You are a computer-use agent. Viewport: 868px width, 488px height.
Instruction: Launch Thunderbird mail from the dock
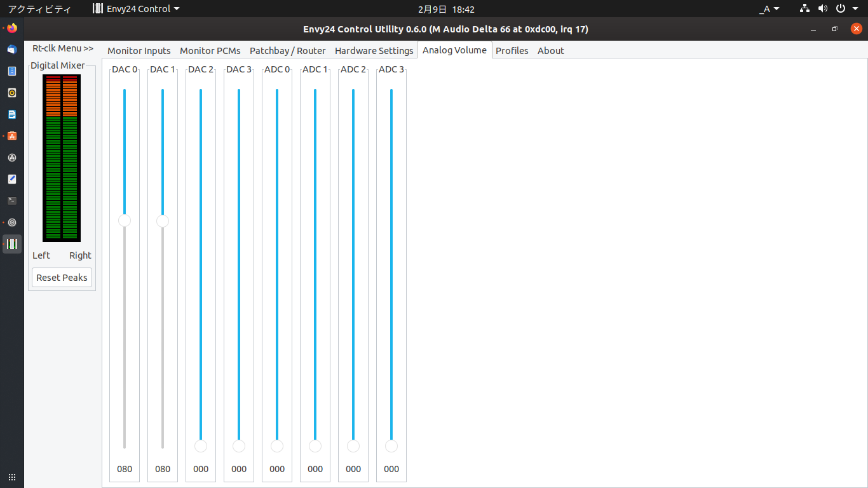[12, 50]
